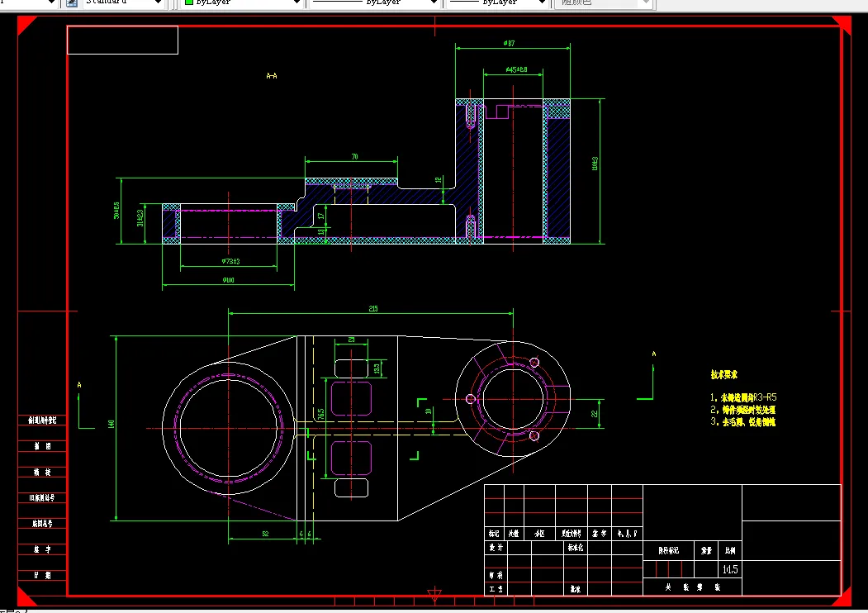Select the 技术要求 heading text
Viewport: 868px width, 613px height.
[x=724, y=375]
